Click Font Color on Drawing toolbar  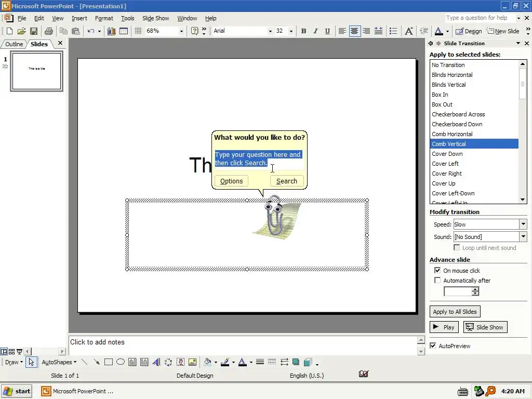pyautogui.click(x=242, y=362)
